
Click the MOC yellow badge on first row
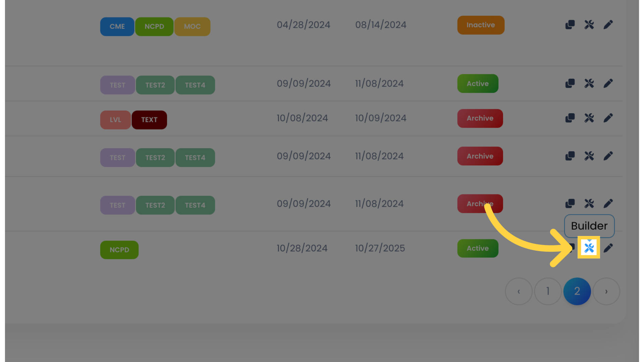(193, 26)
